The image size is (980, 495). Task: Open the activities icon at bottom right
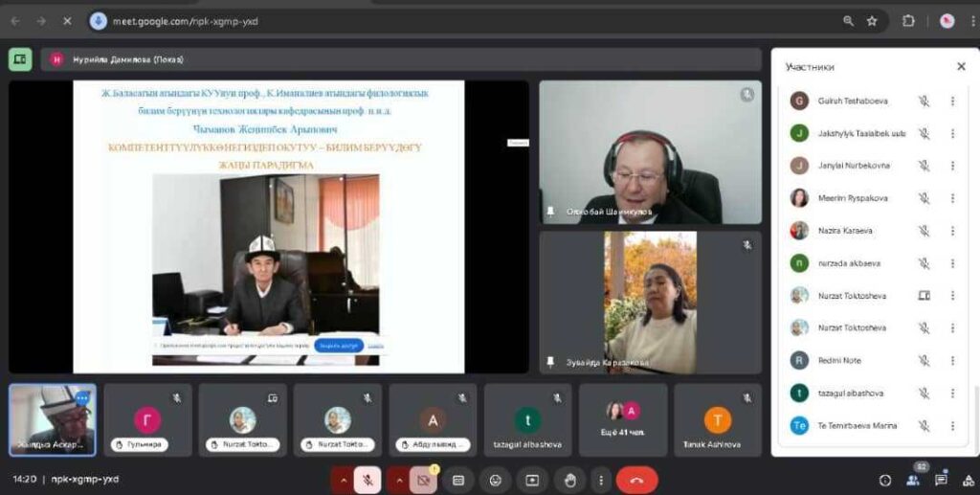pyautogui.click(x=969, y=480)
